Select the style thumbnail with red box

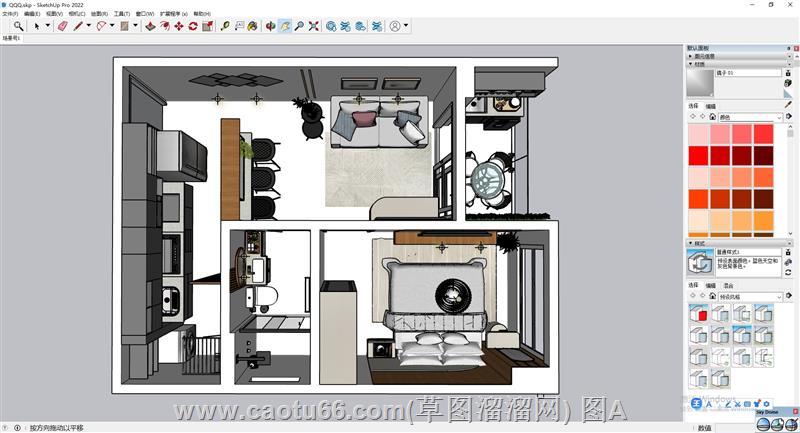click(698, 313)
